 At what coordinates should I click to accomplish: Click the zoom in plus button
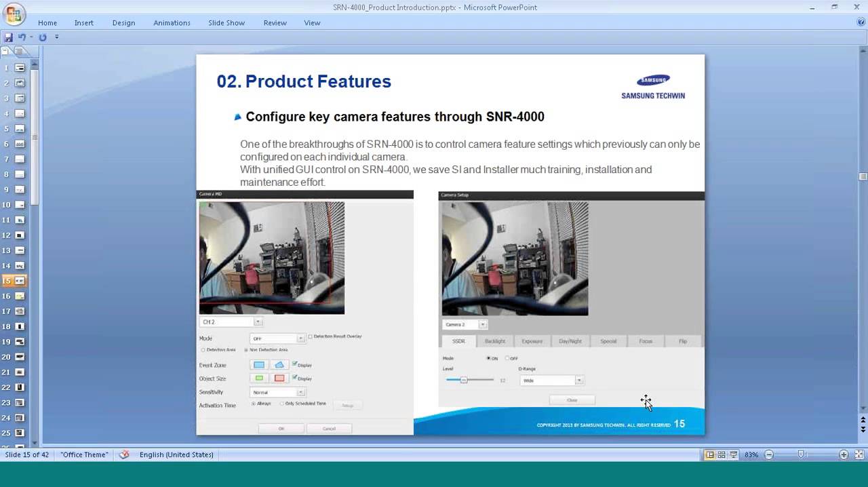click(844, 454)
